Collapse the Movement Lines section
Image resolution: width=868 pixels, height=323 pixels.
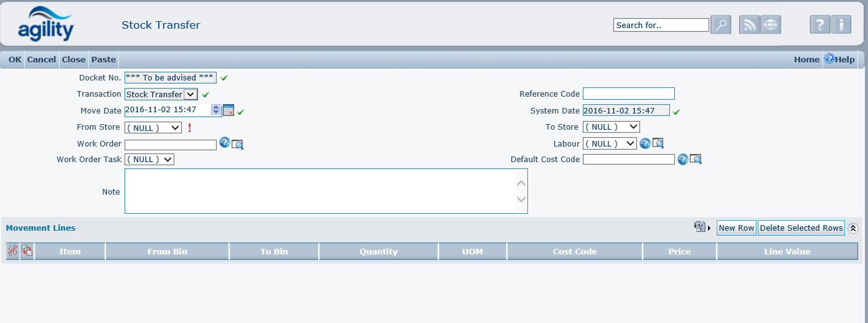pyautogui.click(x=853, y=228)
